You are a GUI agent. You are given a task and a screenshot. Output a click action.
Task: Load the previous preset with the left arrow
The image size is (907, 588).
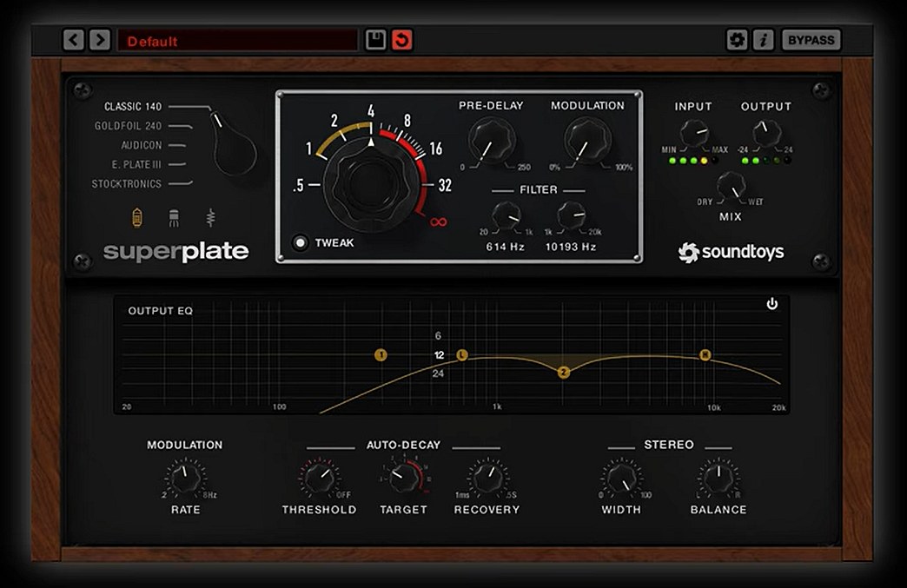click(x=74, y=40)
